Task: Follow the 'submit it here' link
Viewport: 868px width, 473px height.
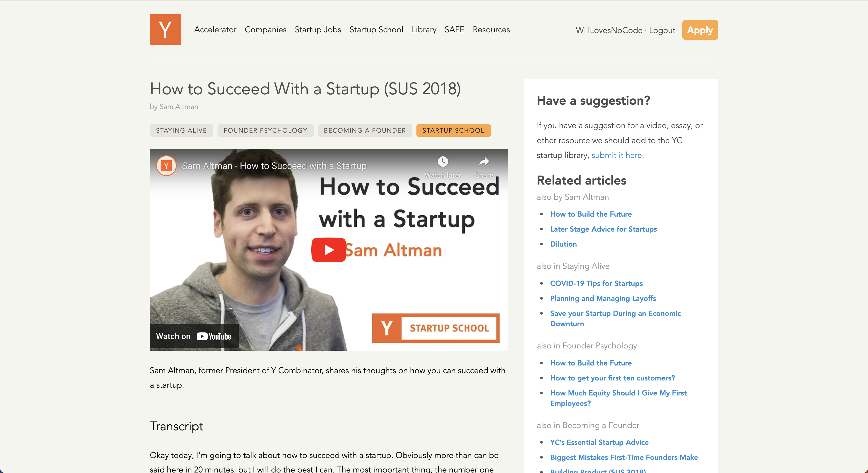Action: click(x=617, y=155)
